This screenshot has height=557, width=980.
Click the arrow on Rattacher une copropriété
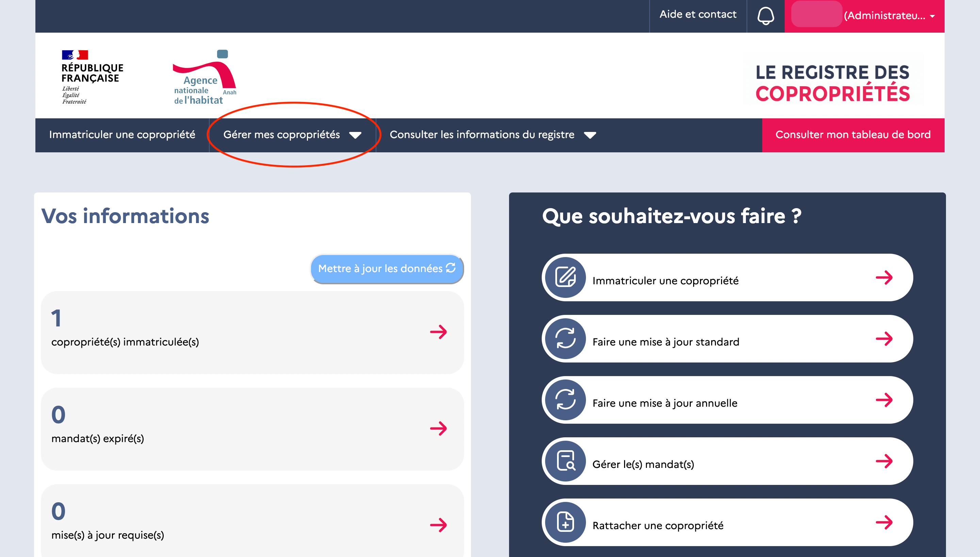pyautogui.click(x=884, y=522)
